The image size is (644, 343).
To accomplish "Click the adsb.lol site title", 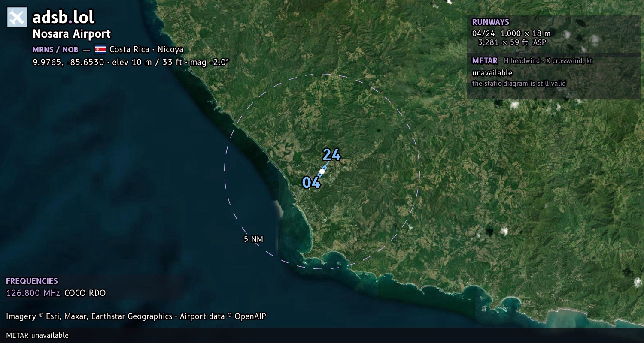I will 64,17.
